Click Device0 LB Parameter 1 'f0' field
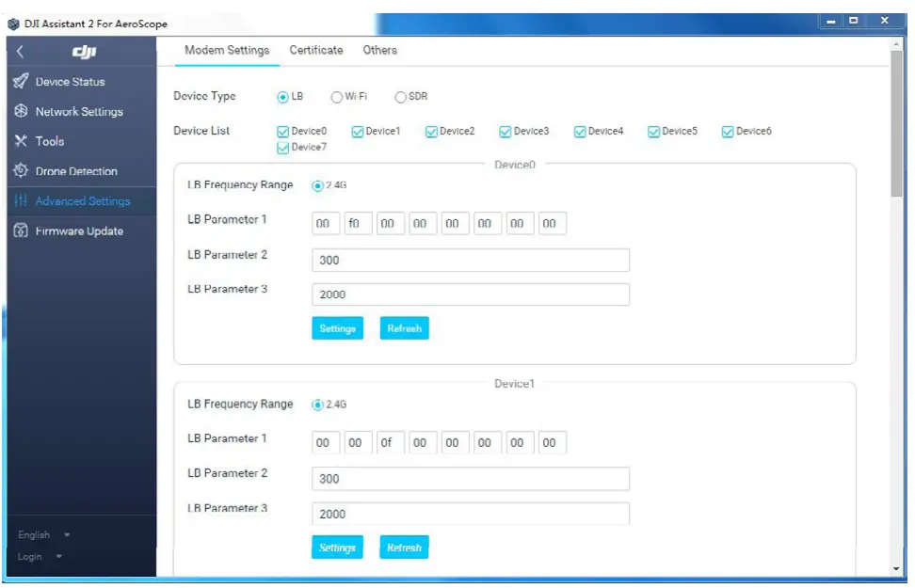 (x=359, y=223)
